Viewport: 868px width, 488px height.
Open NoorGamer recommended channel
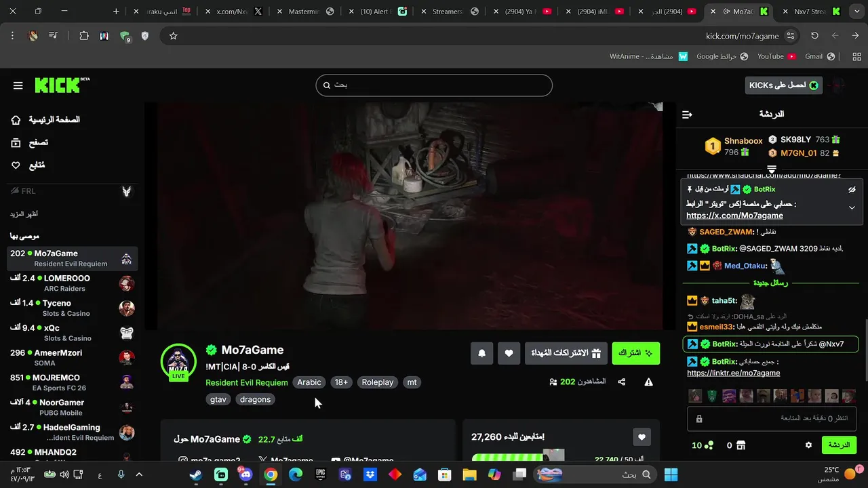(x=72, y=407)
